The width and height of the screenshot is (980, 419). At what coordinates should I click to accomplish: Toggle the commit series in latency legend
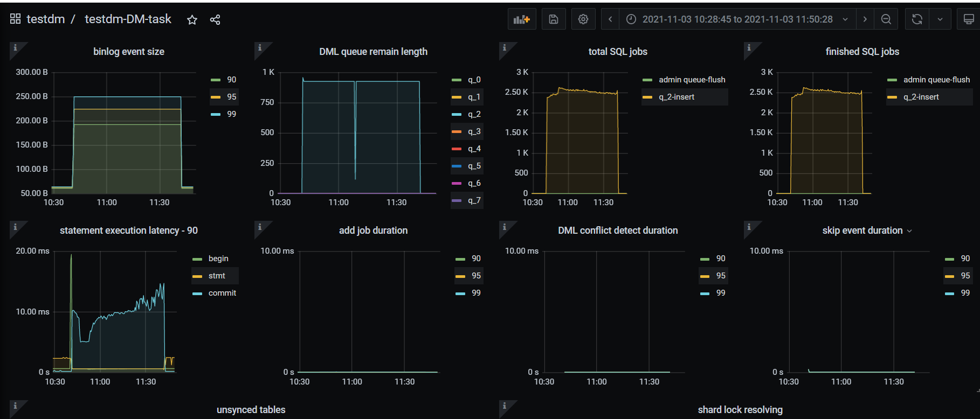[x=222, y=293]
